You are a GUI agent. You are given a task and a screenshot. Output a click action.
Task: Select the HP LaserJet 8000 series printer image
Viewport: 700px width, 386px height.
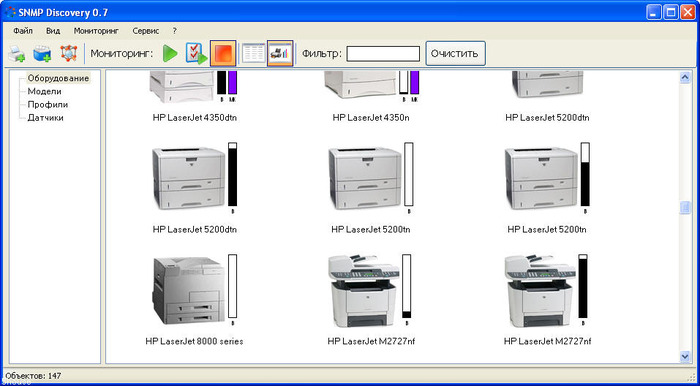188,291
